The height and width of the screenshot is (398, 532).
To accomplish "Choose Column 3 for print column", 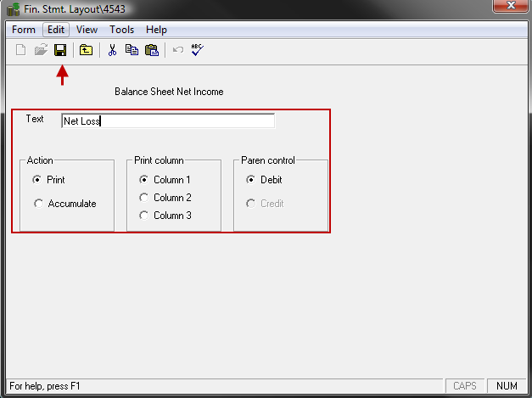I will pyautogui.click(x=144, y=216).
